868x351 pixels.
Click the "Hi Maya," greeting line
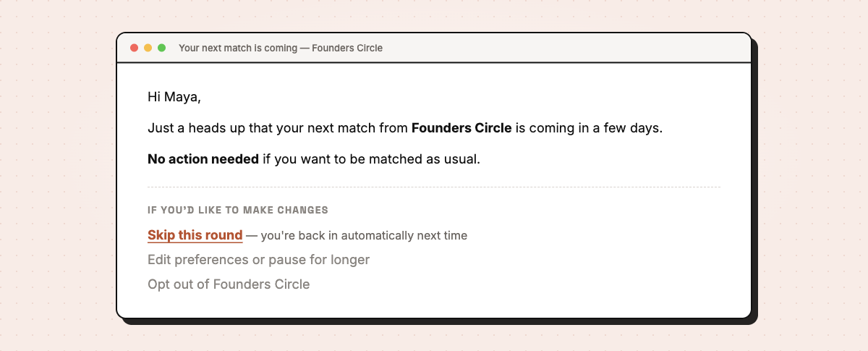point(174,97)
